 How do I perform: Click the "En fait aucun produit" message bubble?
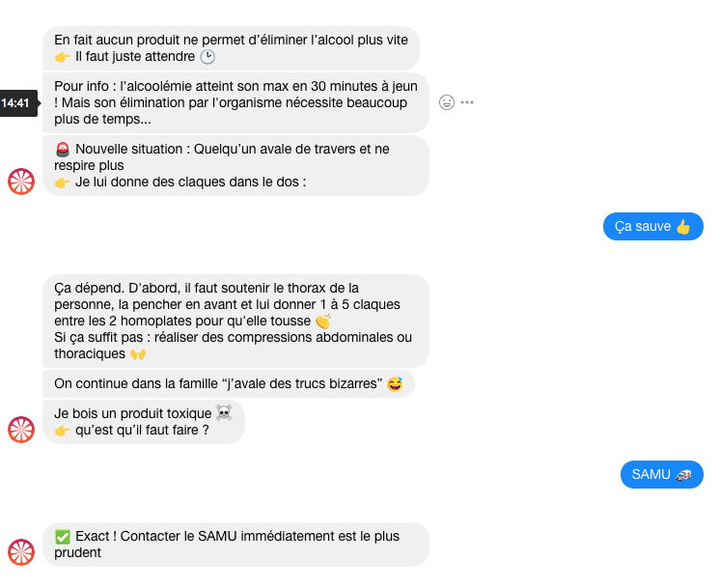click(x=231, y=48)
